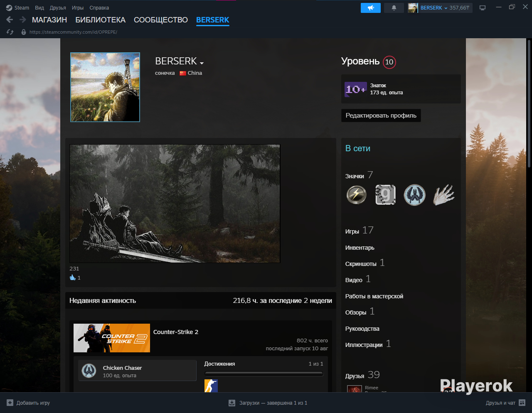Open Работы в мастерской link
Screen dimensions: 532x413
pos(374,296)
